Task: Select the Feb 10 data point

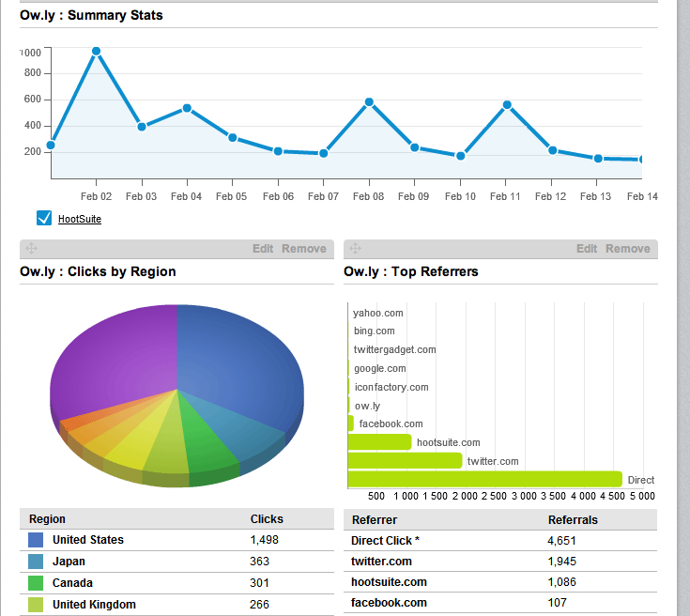Action: [461, 156]
